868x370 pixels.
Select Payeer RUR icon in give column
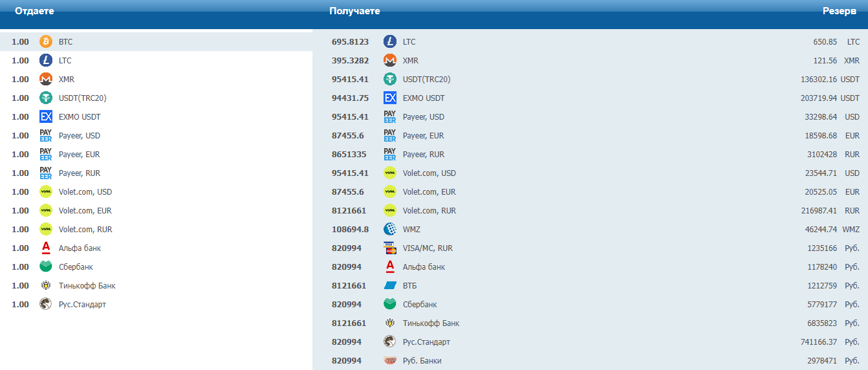point(46,173)
